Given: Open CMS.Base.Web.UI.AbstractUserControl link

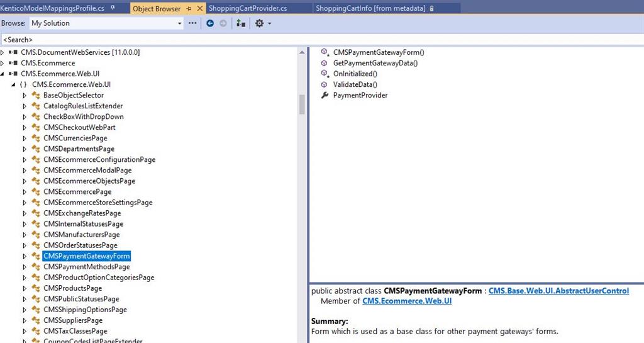Looking at the screenshot, I should point(558,291).
